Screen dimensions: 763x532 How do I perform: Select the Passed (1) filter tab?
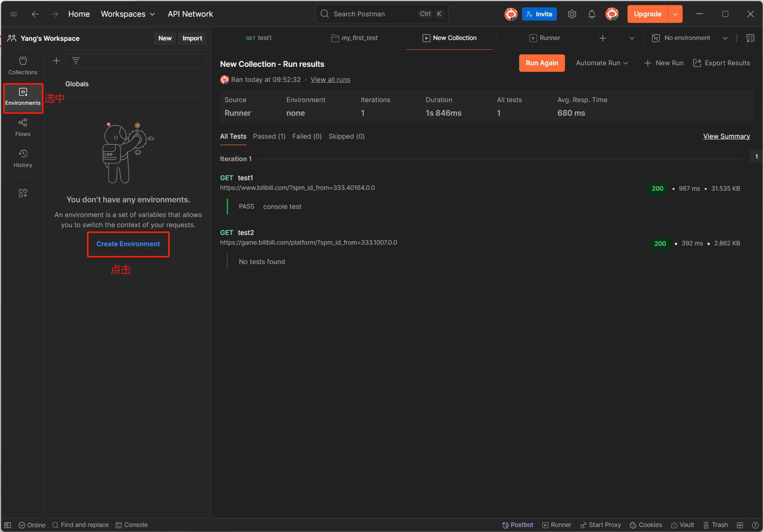[x=269, y=136]
